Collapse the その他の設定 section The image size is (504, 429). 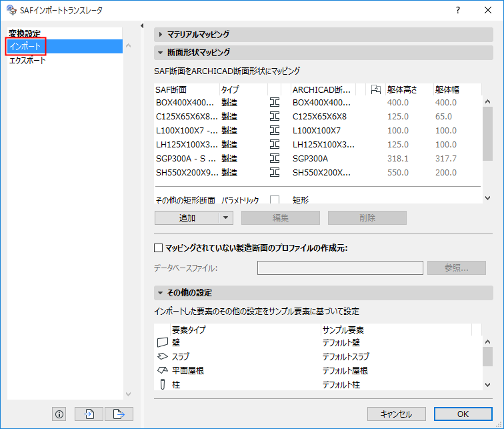pyautogui.click(x=160, y=293)
